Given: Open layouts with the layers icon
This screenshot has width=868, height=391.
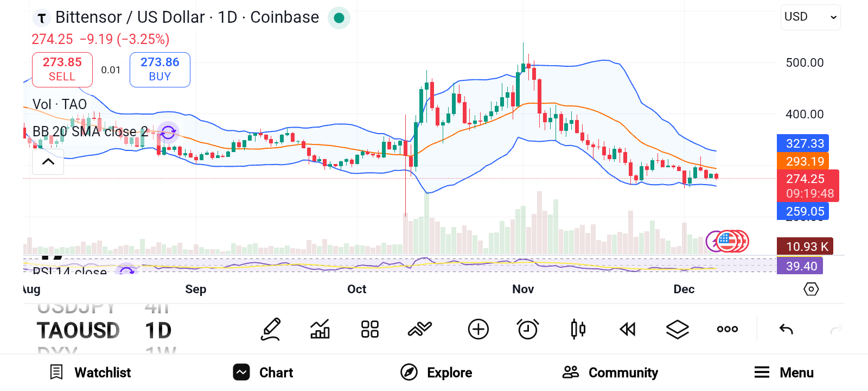Looking at the screenshot, I should (677, 329).
